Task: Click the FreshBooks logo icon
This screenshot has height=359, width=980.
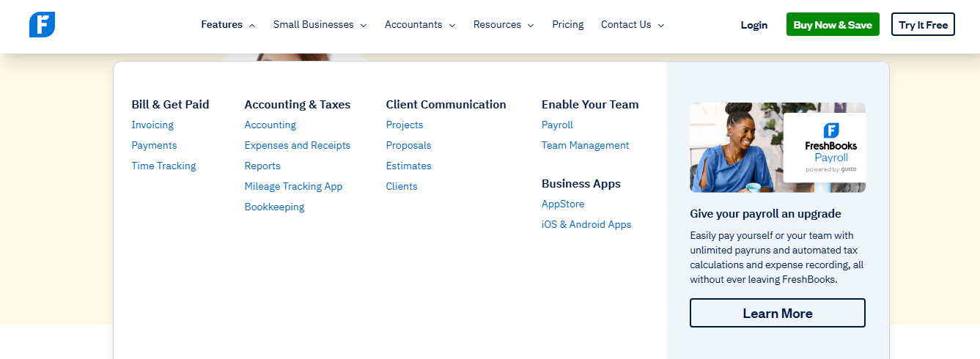Action: coord(43,25)
